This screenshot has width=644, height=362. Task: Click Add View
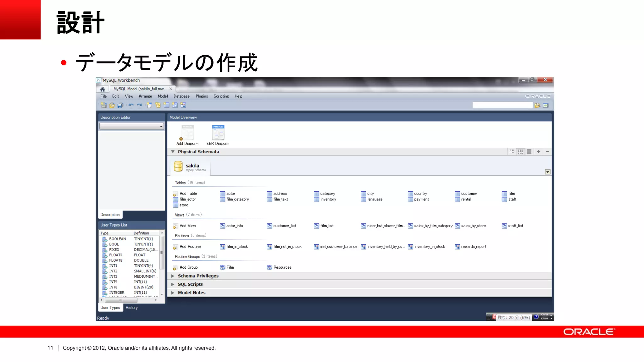[x=185, y=226]
